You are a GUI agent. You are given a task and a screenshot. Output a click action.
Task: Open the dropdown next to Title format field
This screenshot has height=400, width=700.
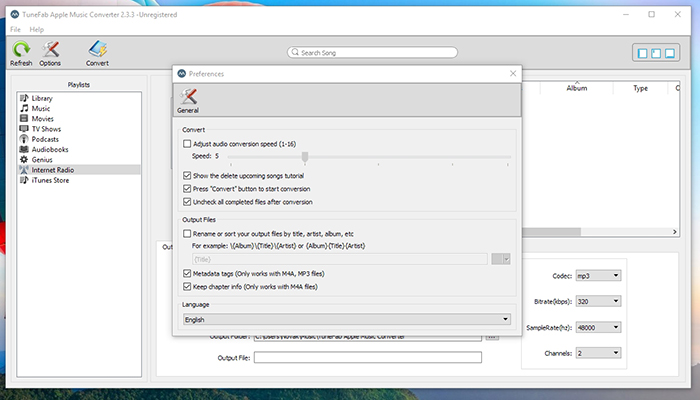coord(501,259)
